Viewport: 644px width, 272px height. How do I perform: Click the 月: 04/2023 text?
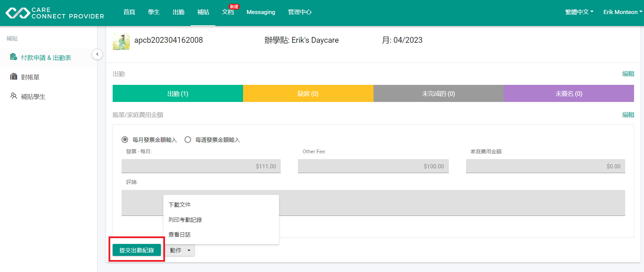click(402, 40)
